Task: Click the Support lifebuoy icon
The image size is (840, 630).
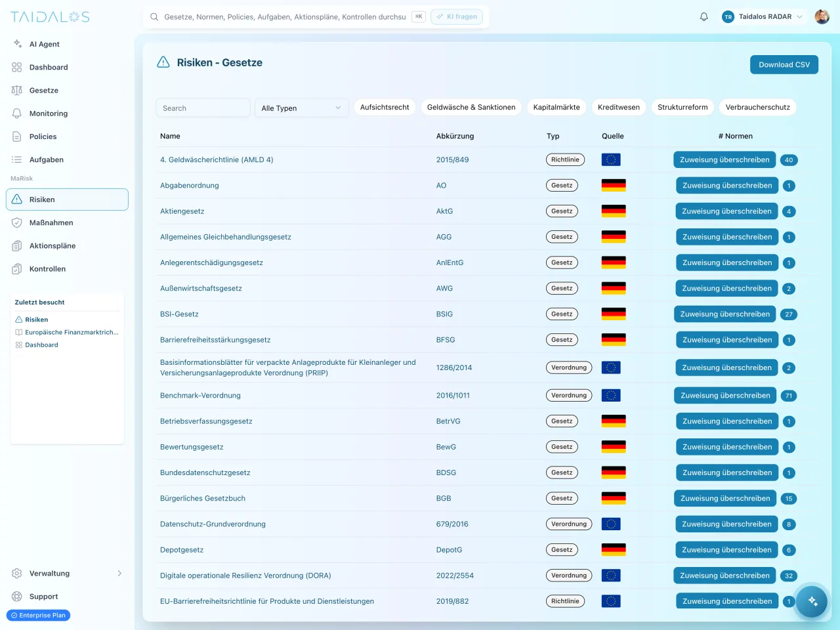Action: (17, 597)
